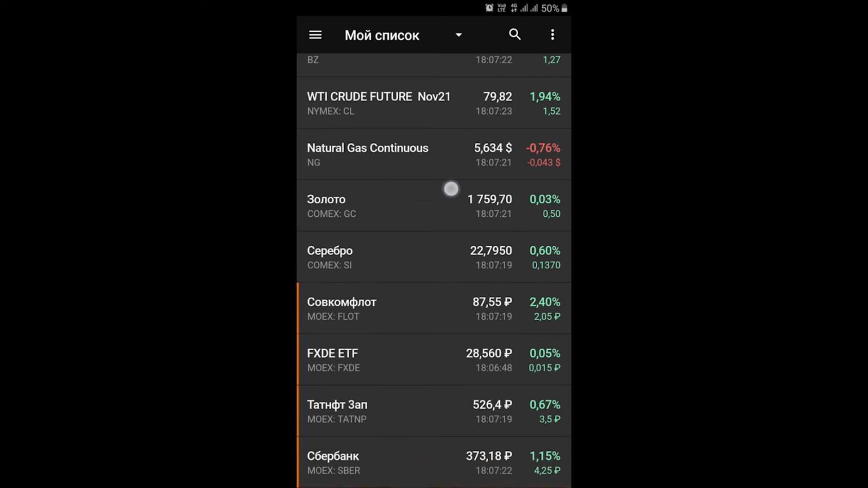868x488 pixels.
Task: Open the Совкомфлот MOEX: FLOT quote
Action: 434,308
